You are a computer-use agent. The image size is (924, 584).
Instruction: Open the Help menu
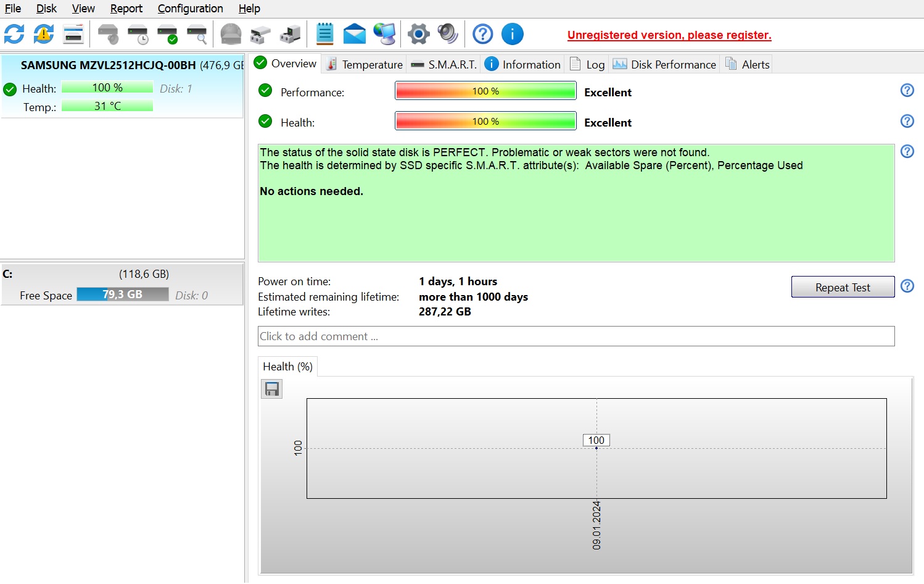pyautogui.click(x=249, y=9)
